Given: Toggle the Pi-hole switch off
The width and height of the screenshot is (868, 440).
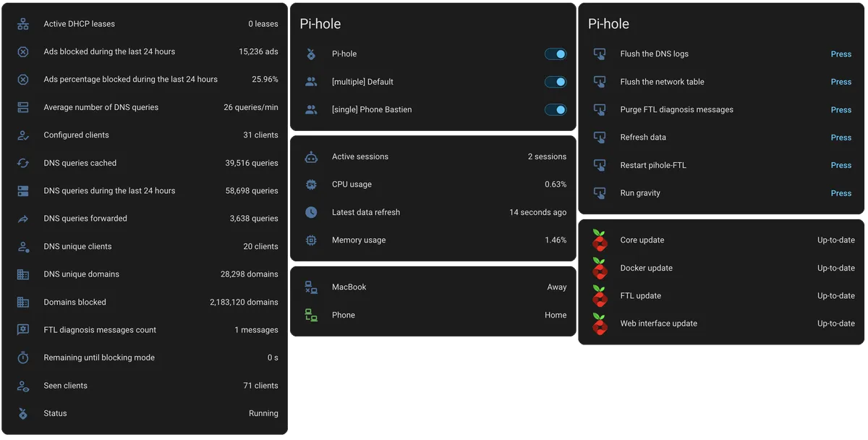Looking at the screenshot, I should [556, 54].
